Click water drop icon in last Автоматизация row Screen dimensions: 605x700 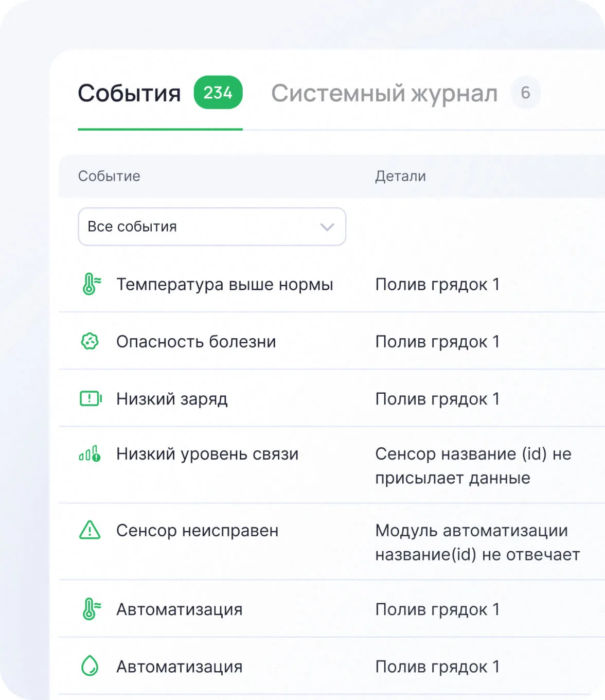[90, 666]
